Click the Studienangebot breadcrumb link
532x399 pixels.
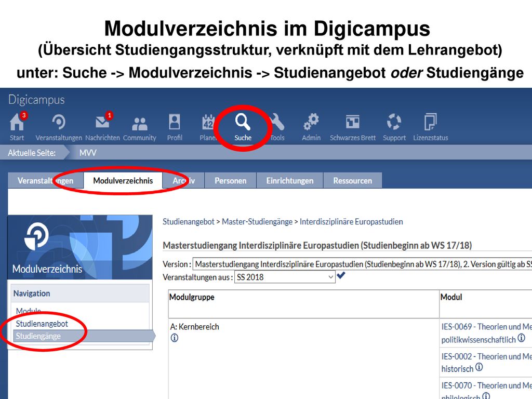[x=188, y=222]
